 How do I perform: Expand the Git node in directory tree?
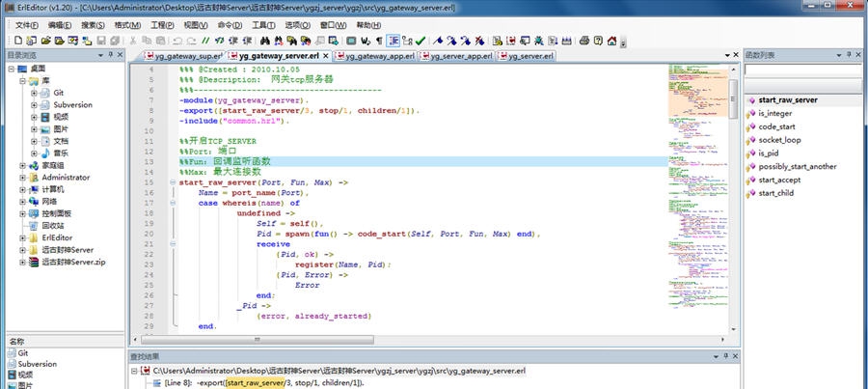34,92
